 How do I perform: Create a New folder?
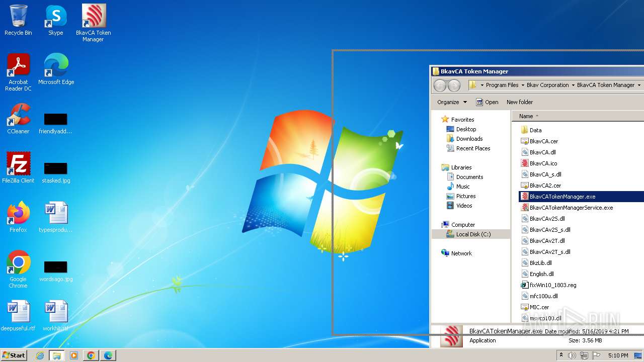coord(520,102)
